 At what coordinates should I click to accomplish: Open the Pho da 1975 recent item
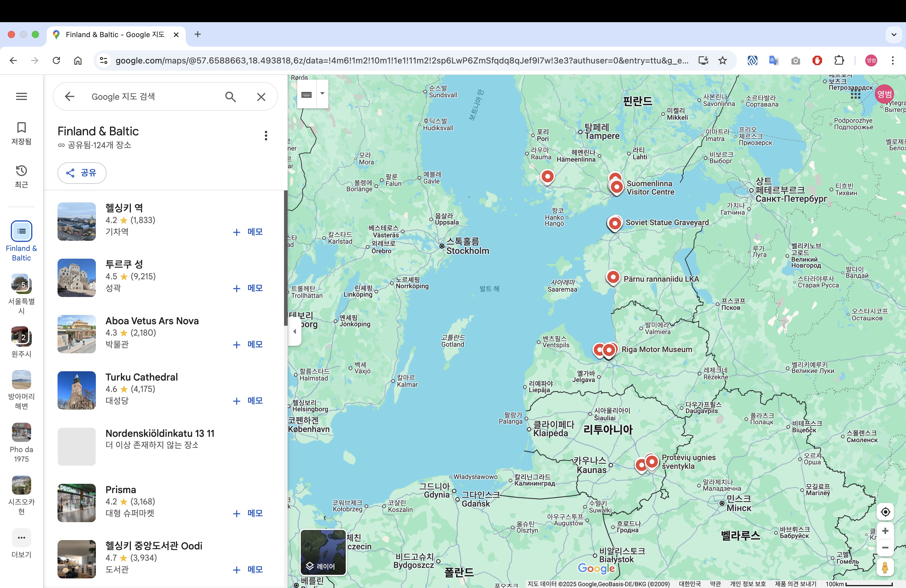21,443
